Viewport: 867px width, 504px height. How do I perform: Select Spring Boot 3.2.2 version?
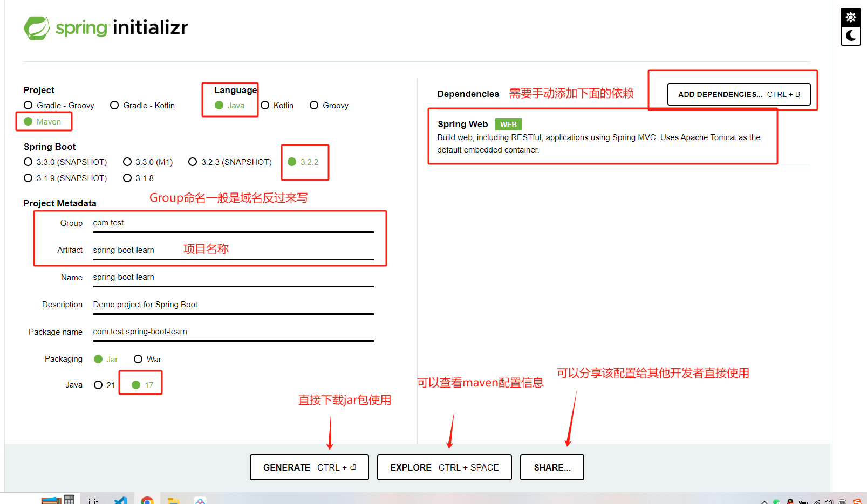click(303, 162)
